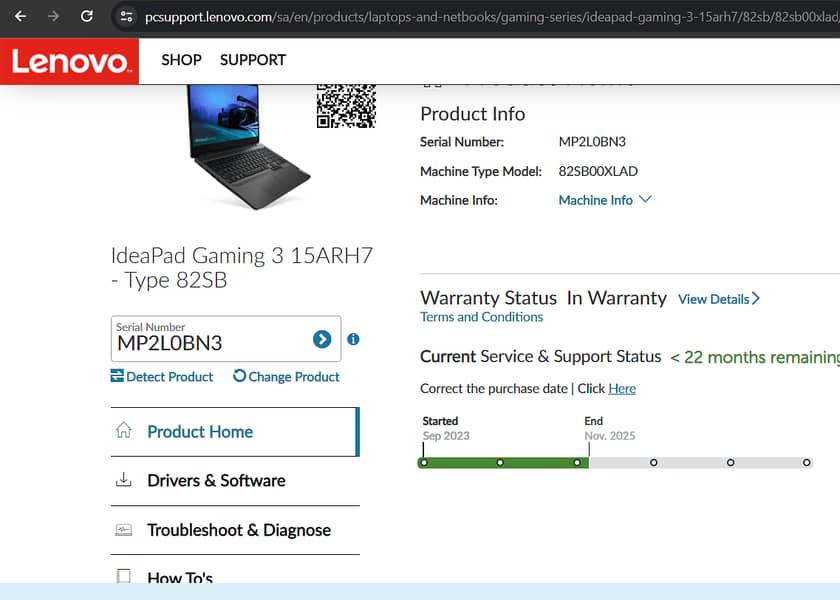This screenshot has width=840, height=600.
Task: Open View Details for warranty status
Action: point(718,299)
